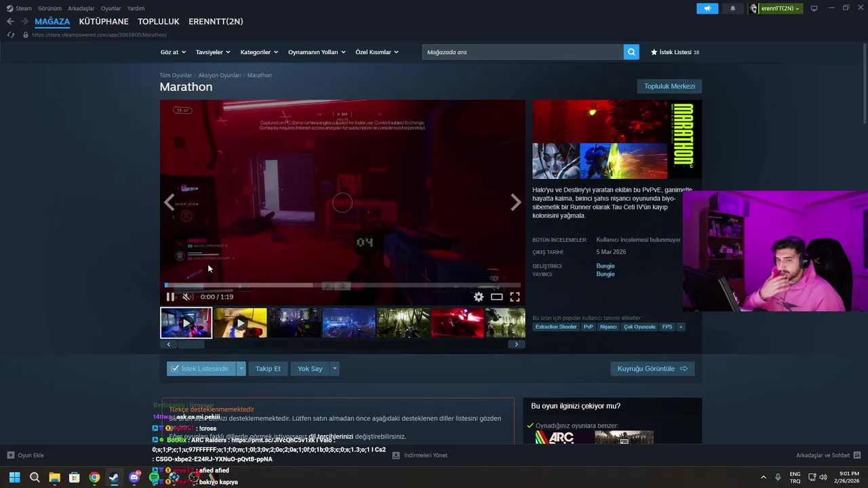Click the Aksiyon Oyunları breadcrumb
This screenshot has height=488, width=868.
coord(220,75)
